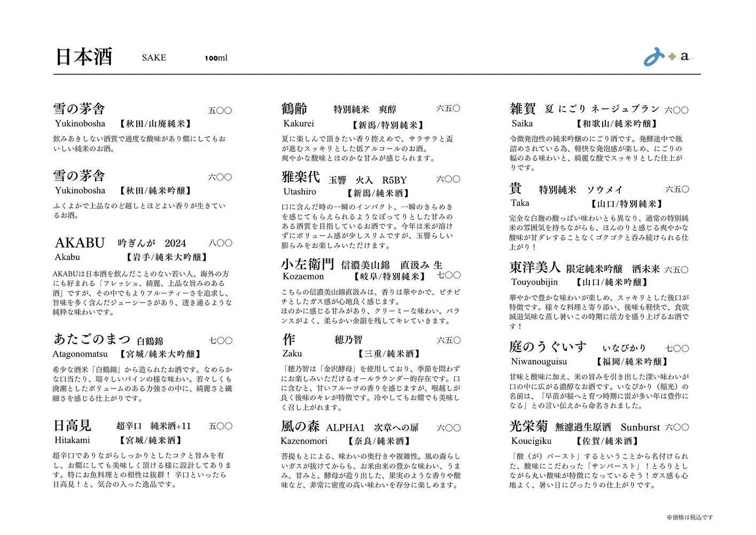Select the '日本酒' heading
The width and height of the screenshot is (756, 535).
tap(84, 57)
